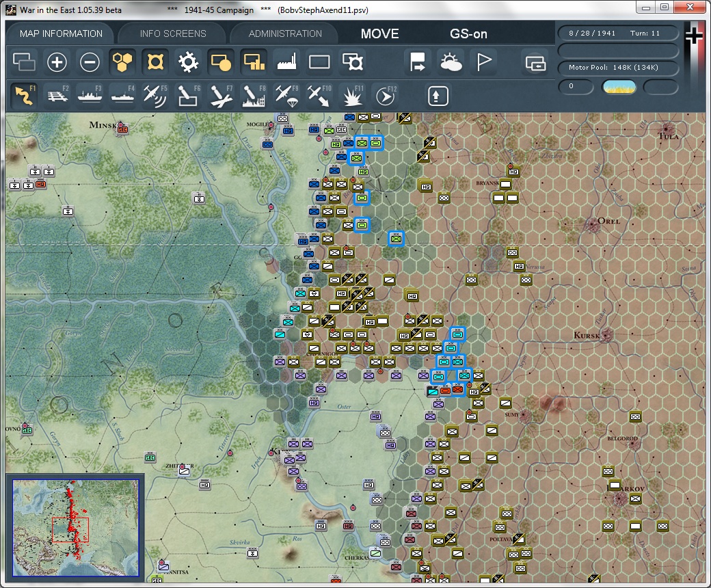
Task: Select the F8 bomb city mode
Action: coord(254,96)
